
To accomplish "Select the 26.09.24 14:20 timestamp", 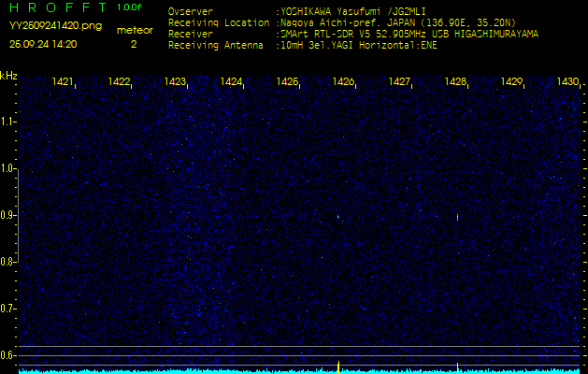I will pos(43,44).
